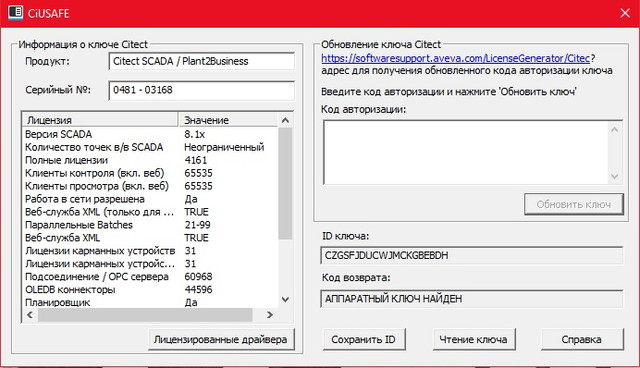Select the Параллельные Batches row
Image resolution: width=640 pixels, height=368 pixels.
pyautogui.click(x=151, y=225)
